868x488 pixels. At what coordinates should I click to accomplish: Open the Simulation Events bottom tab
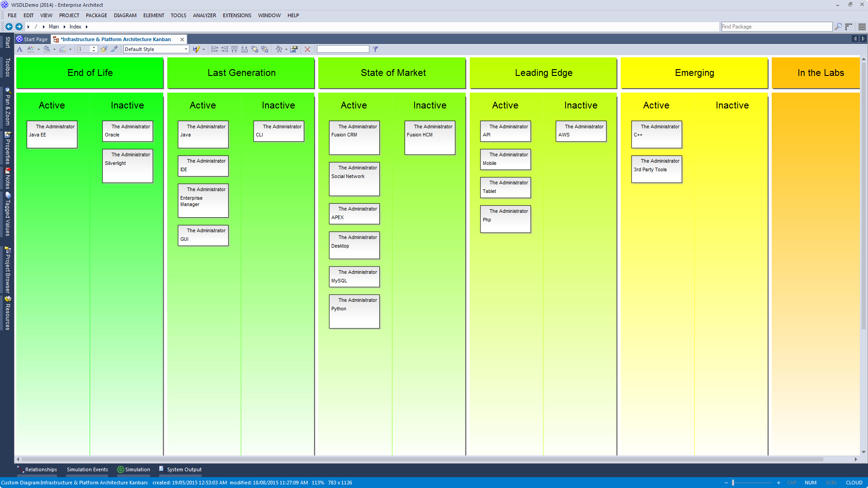tap(87, 469)
